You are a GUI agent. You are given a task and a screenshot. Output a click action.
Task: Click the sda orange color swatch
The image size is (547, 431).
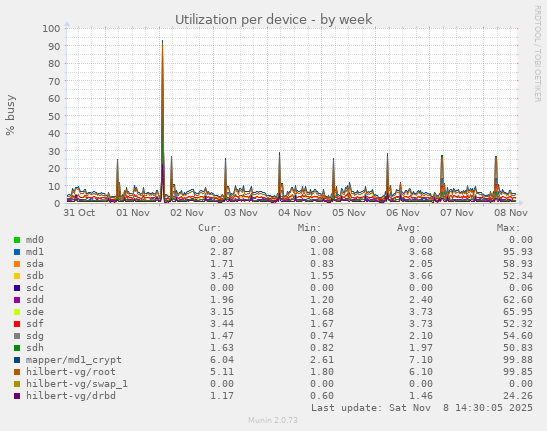click(17, 264)
